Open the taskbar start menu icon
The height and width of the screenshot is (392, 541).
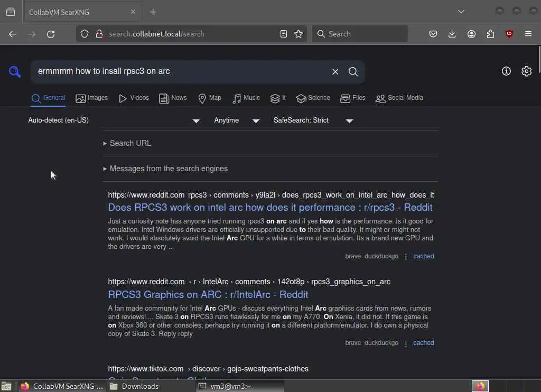6,387
